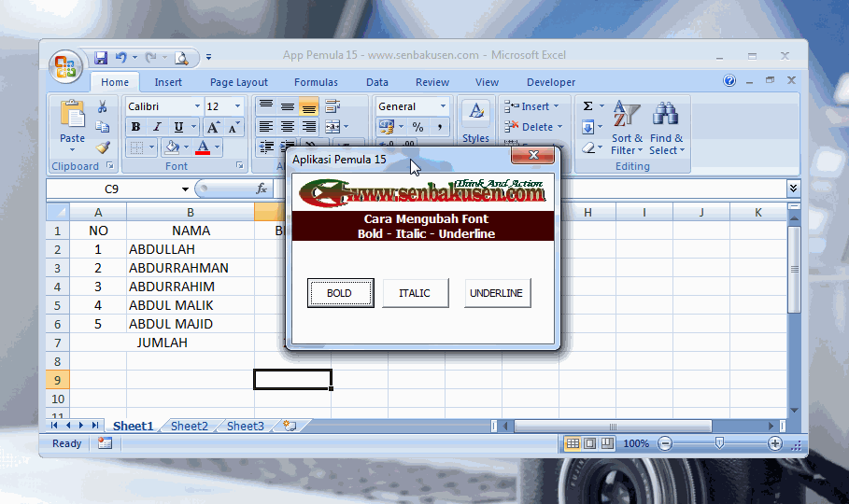Activate the Format Painter brush

point(103,147)
